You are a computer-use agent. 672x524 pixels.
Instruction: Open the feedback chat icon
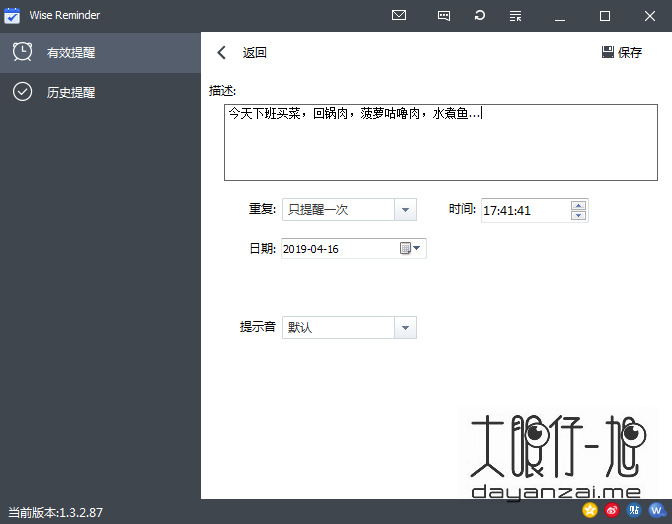pyautogui.click(x=444, y=16)
